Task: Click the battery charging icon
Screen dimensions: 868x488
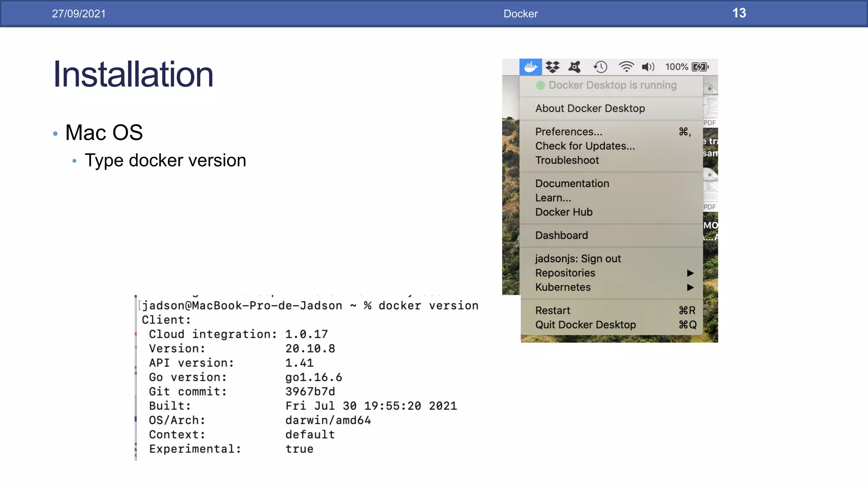Action: click(x=700, y=67)
